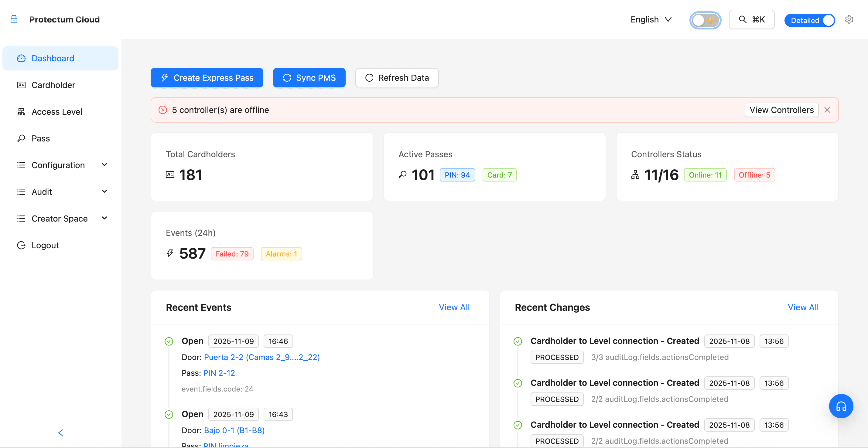Image resolution: width=868 pixels, height=448 pixels.
Task: Open the Pass section
Action: point(40,138)
